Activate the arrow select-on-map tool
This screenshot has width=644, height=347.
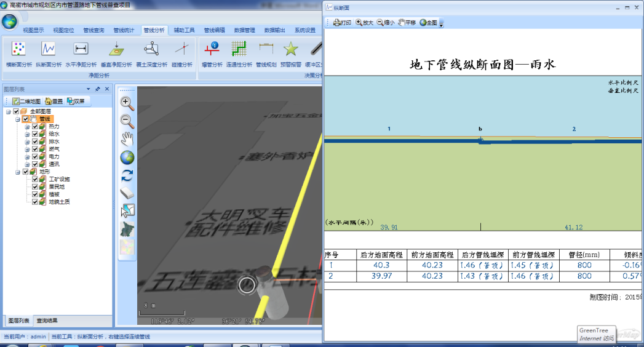(x=127, y=210)
